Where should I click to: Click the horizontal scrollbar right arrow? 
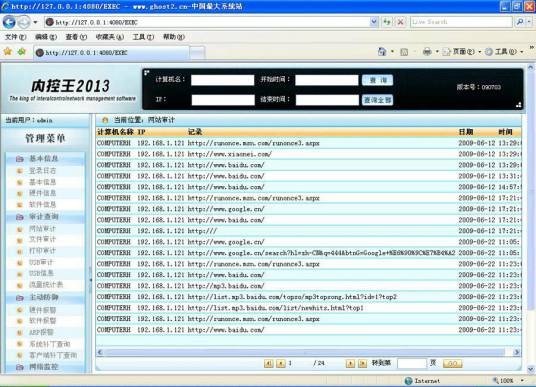tap(516, 352)
